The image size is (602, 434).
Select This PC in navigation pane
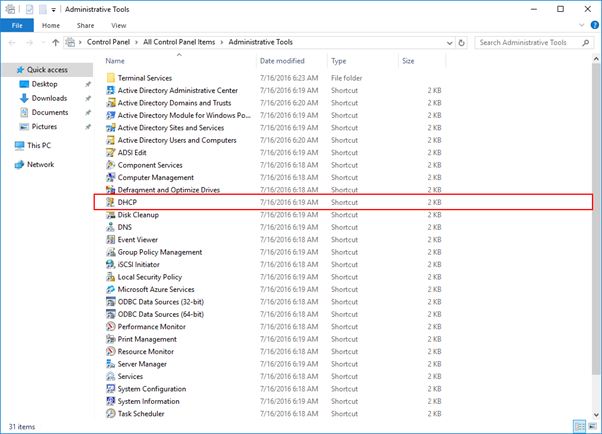click(39, 146)
